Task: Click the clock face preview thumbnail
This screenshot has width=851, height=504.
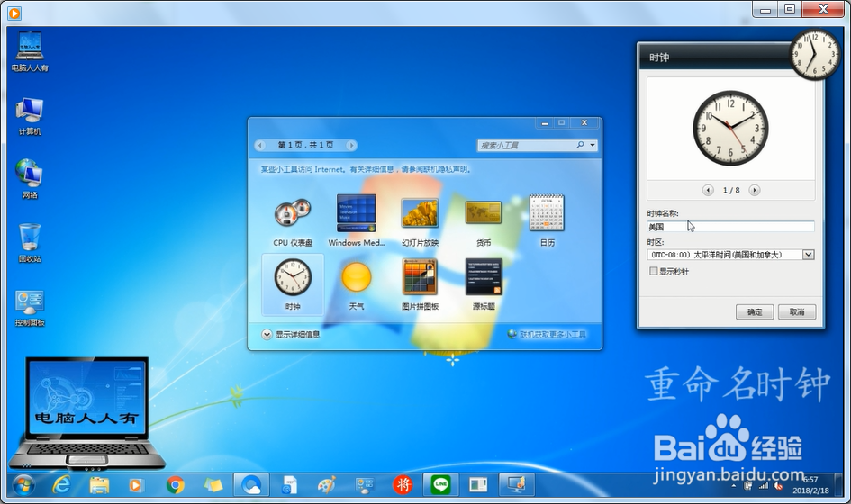Action: click(x=730, y=128)
